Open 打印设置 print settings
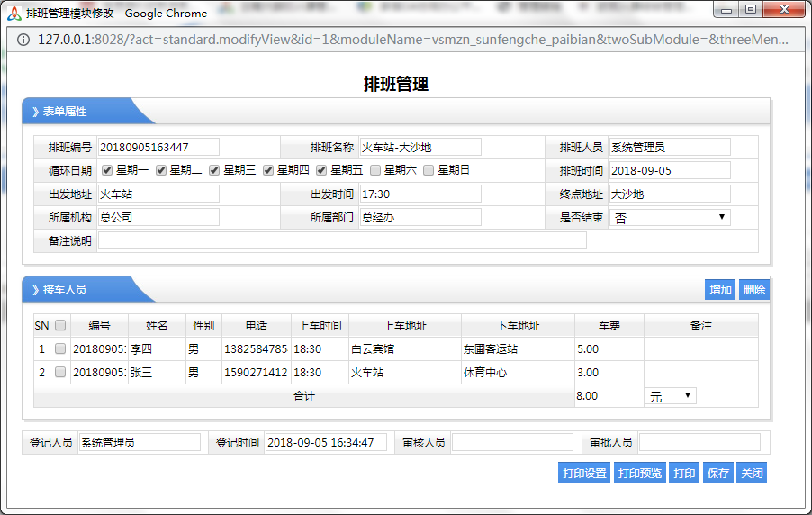Screen dimensions: 812x515 pos(584,473)
